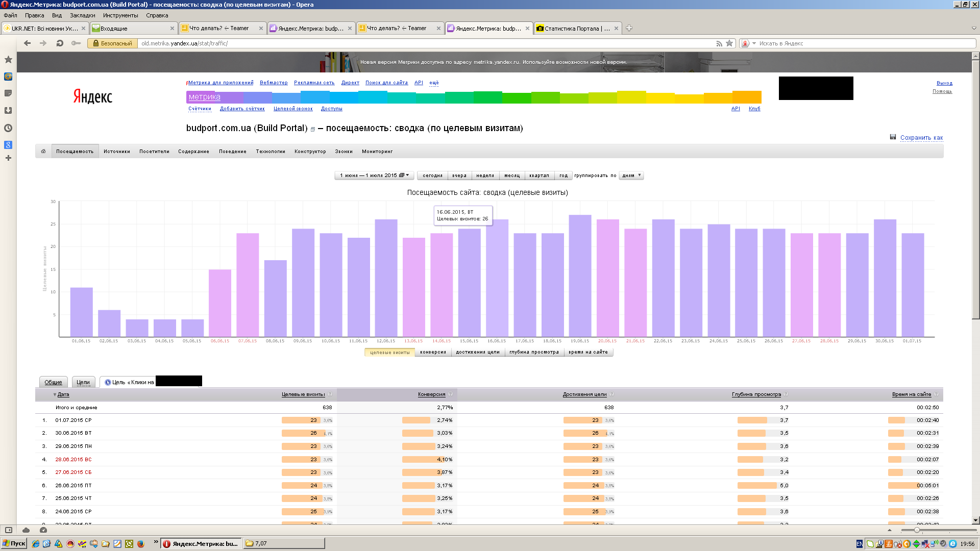Viewport: 980px width, 551px height.
Task: Click the 19.06.15 bar in chart
Action: point(580,276)
